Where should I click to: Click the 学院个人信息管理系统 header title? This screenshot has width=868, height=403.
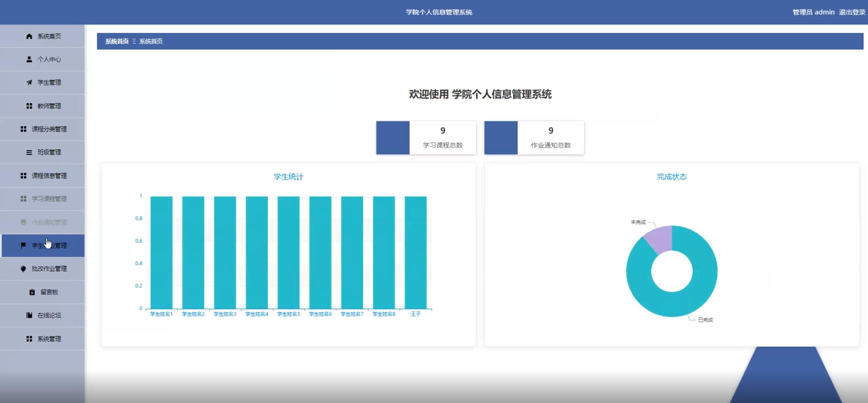pos(439,12)
